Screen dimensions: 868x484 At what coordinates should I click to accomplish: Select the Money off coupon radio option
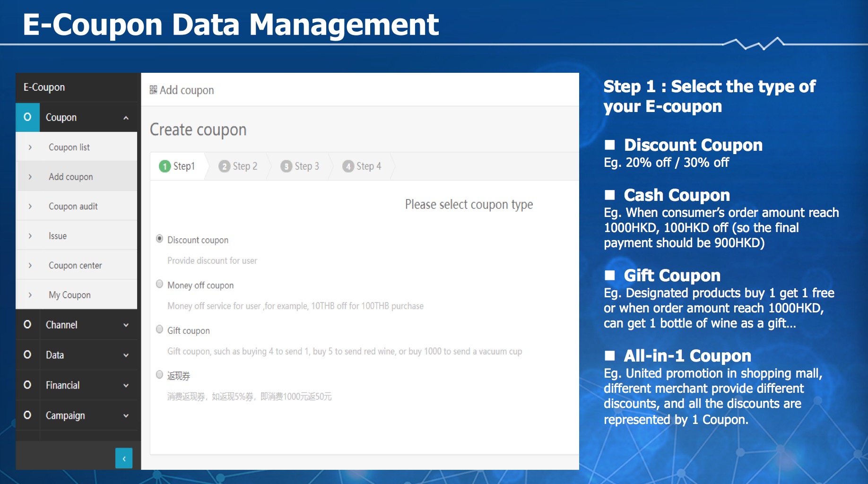click(160, 284)
